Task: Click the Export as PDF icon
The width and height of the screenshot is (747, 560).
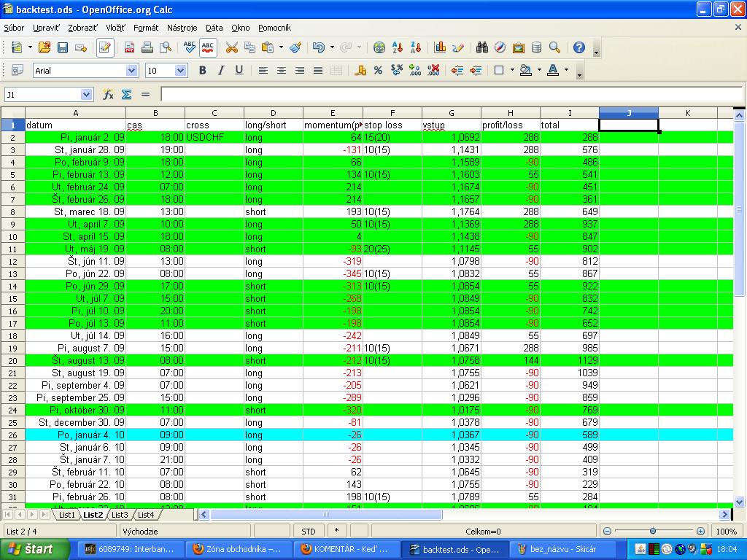Action: coord(129,48)
